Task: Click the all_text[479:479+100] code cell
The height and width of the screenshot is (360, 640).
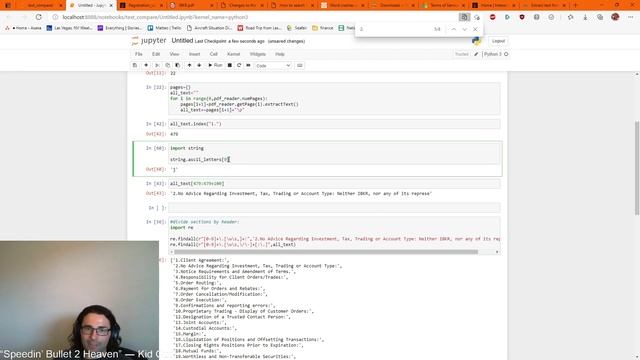Action: [334, 184]
